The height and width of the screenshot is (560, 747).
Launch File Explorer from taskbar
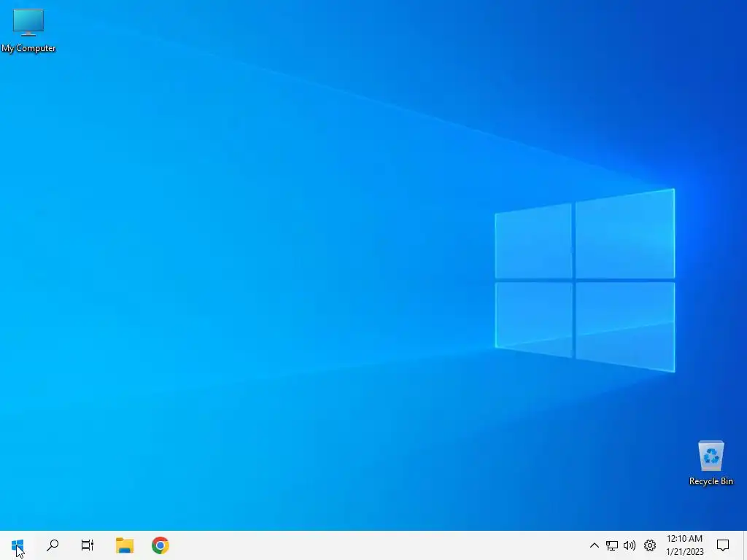[x=125, y=545]
